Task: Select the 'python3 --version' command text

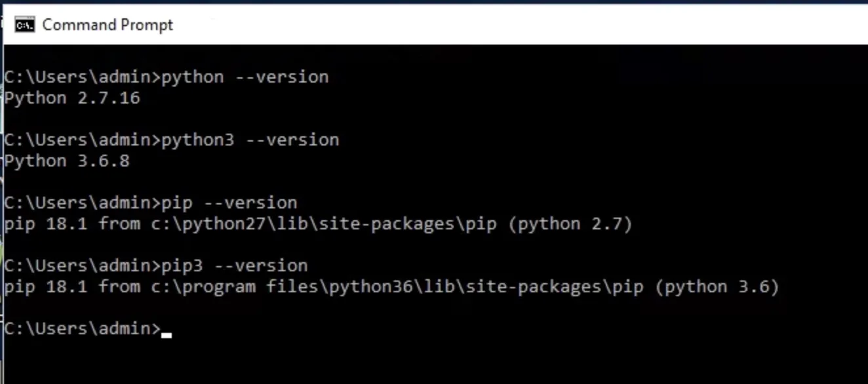Action: [250, 140]
